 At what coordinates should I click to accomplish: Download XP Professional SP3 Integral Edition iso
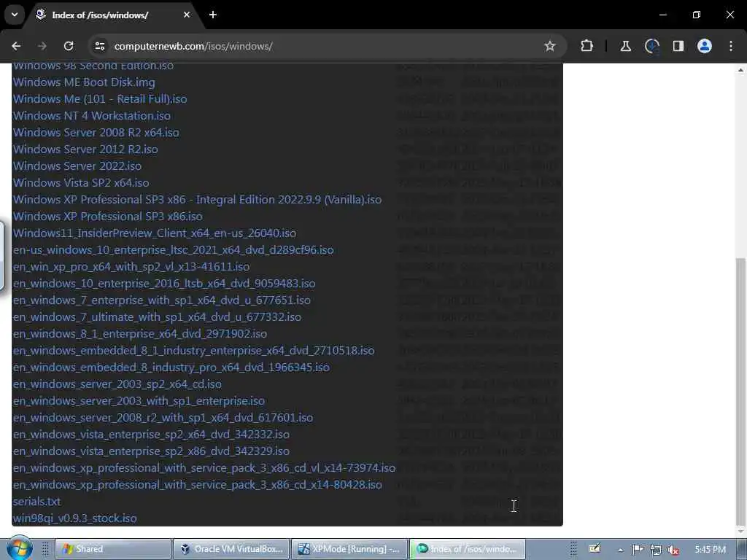pos(197,199)
